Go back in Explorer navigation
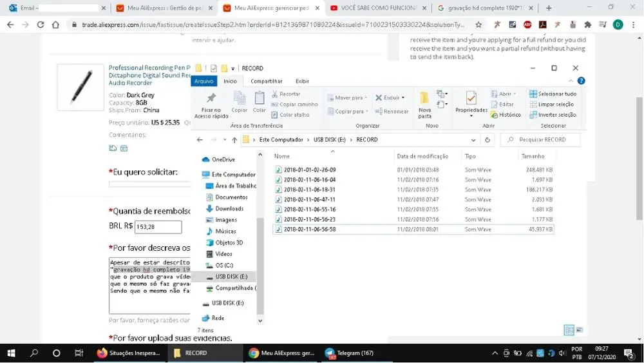644x363 pixels. 200,140
